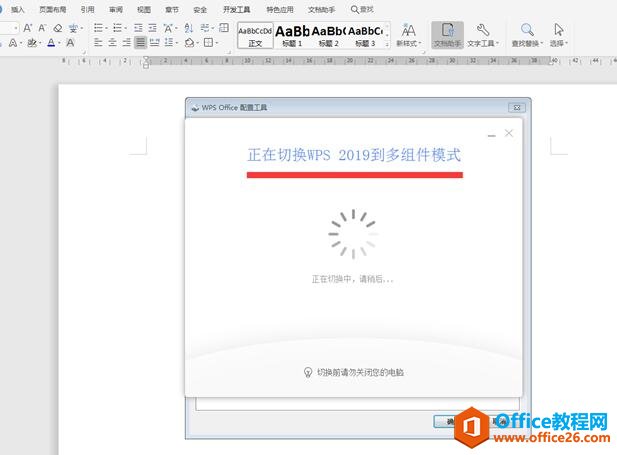Open the font settings dialog launcher

coord(83,52)
